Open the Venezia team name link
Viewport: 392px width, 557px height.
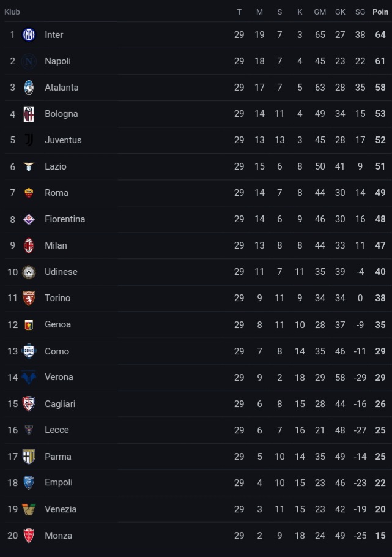[61, 509]
